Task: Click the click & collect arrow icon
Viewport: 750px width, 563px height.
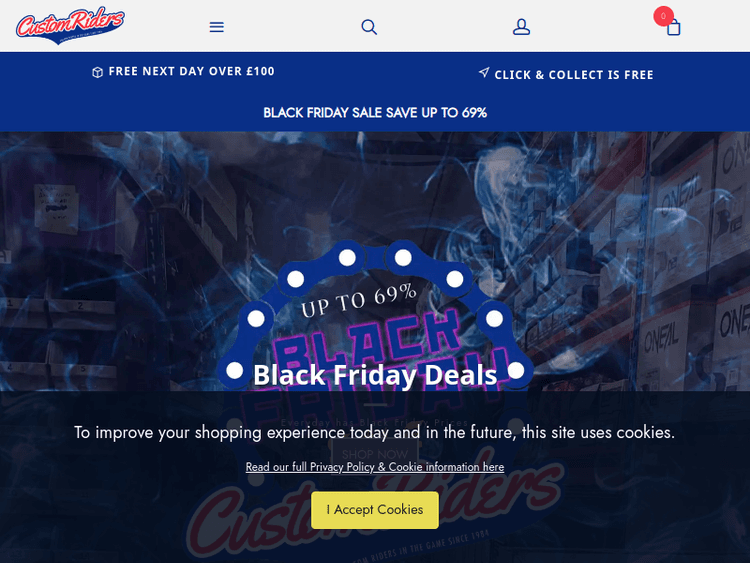Action: pyautogui.click(x=484, y=73)
